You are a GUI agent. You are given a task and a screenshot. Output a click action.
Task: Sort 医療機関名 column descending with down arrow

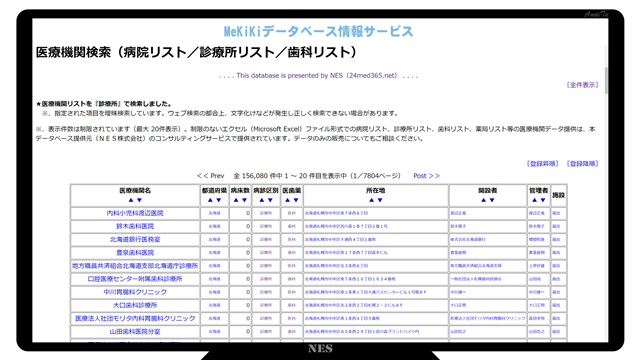[x=140, y=200]
